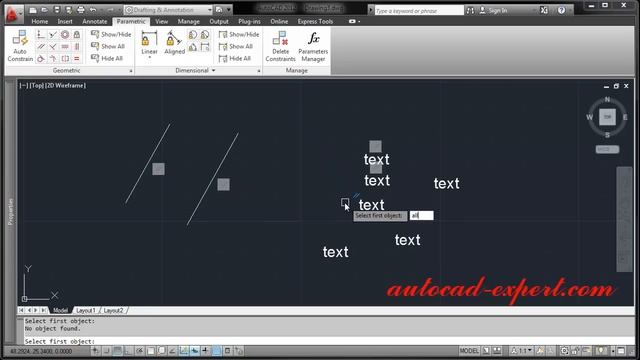The image size is (640, 360).
Task: Toggle Snap Mode in status bar
Action: click(107, 351)
